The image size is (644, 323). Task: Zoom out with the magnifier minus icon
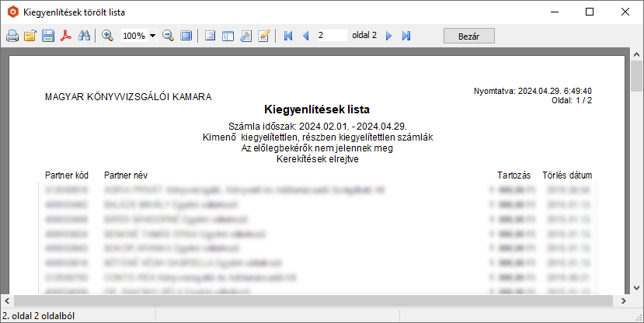pyautogui.click(x=168, y=36)
